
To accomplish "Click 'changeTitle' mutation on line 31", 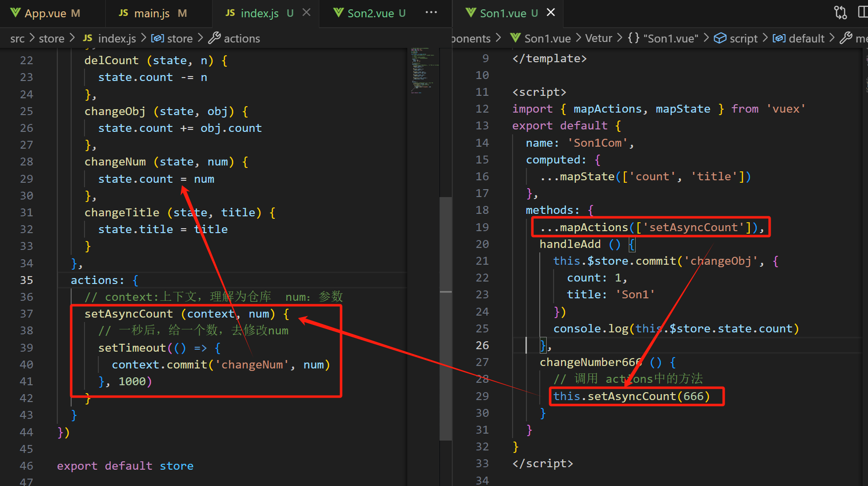I will click(x=122, y=212).
